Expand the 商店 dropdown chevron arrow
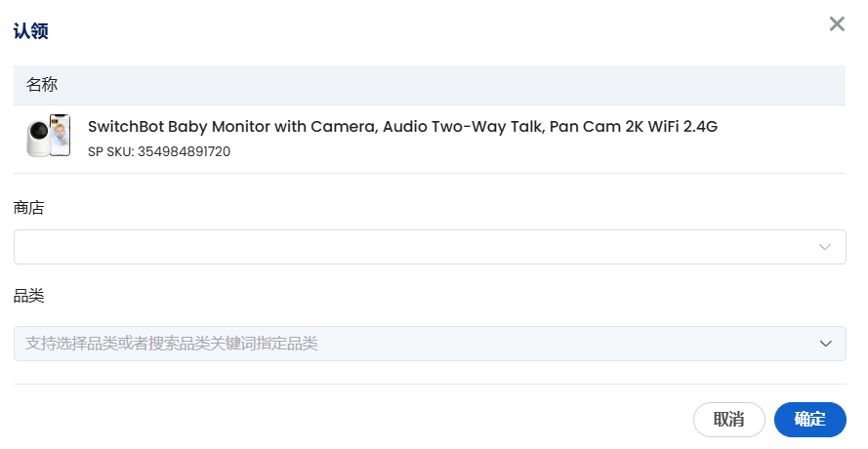Viewport: 868px width, 449px height. pyautogui.click(x=826, y=247)
